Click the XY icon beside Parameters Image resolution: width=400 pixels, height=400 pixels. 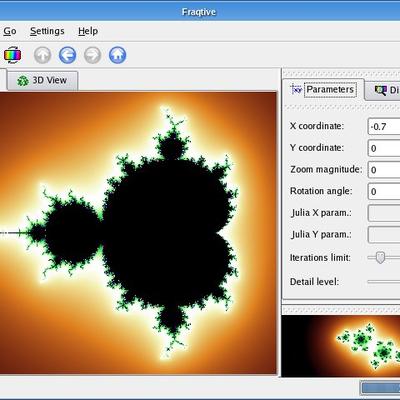[296, 89]
